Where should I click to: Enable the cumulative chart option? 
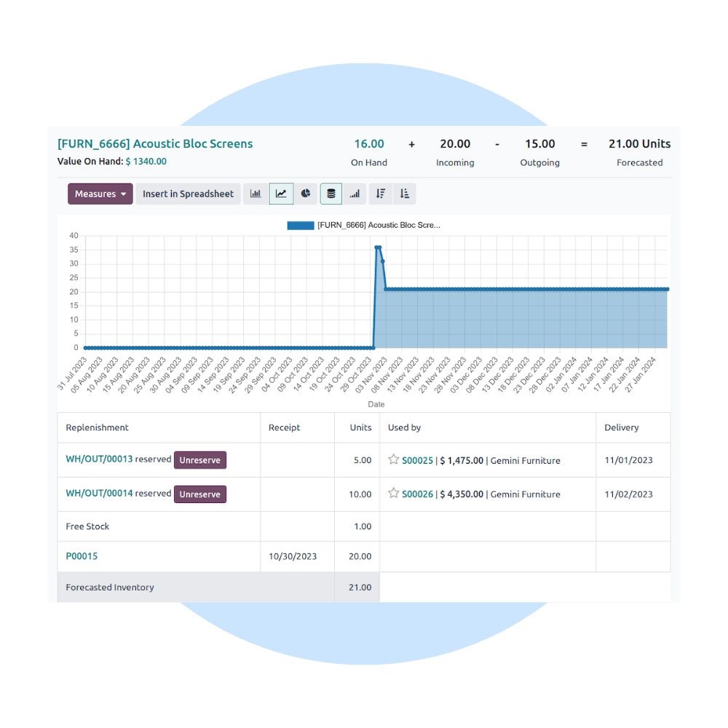[x=355, y=194]
